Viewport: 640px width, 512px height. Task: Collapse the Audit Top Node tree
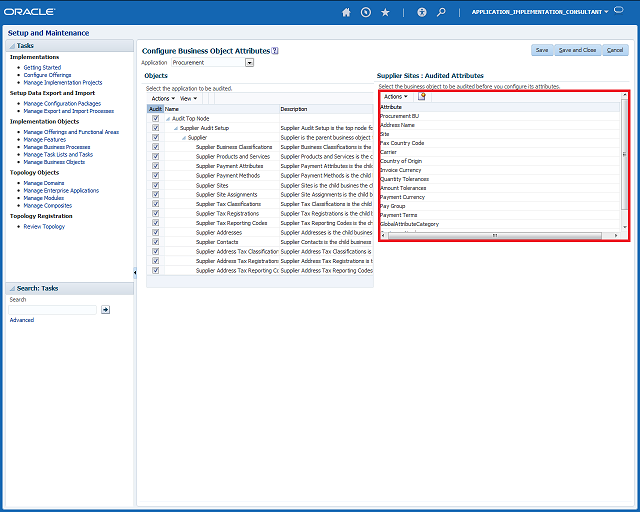pos(168,119)
